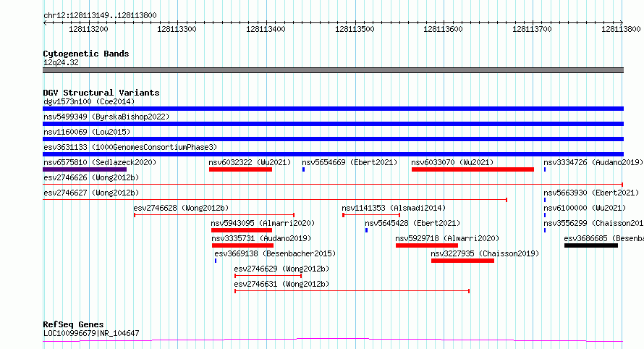
Task: Click the 128113500 ruler tick label
Action: (x=355, y=29)
